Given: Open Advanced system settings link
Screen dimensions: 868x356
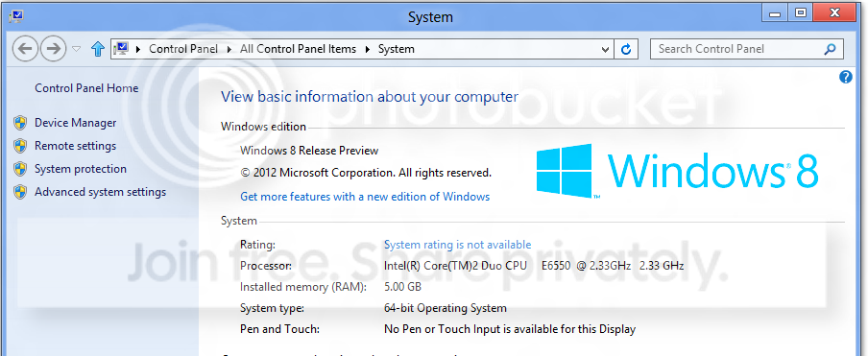Looking at the screenshot, I should (100, 192).
